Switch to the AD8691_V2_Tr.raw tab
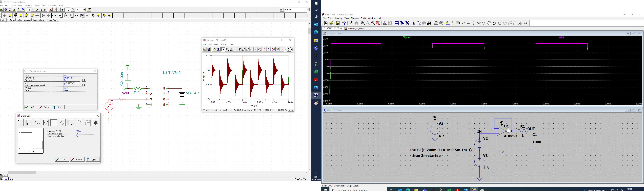The height and width of the screenshot is (191, 644). [x=354, y=29]
